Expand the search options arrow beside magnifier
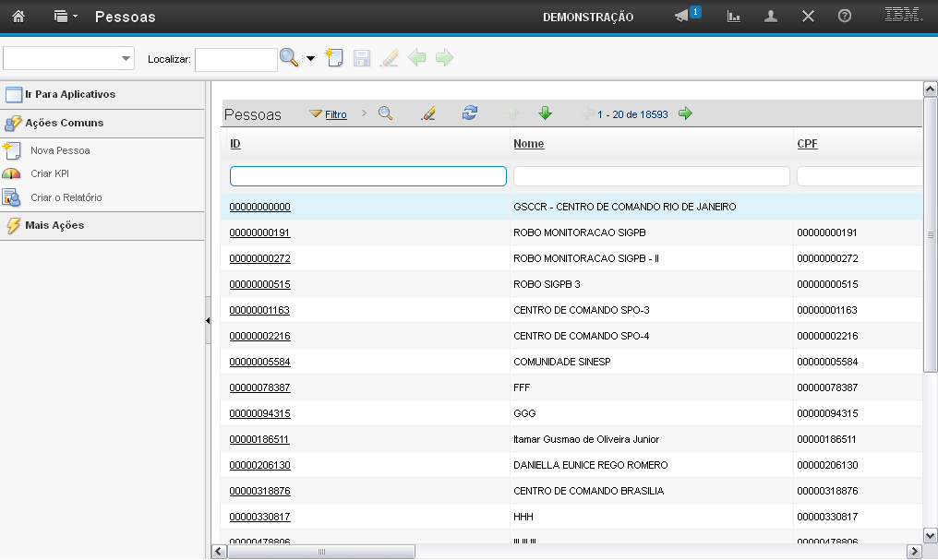Viewport: 938px width, 560px height. pos(310,59)
